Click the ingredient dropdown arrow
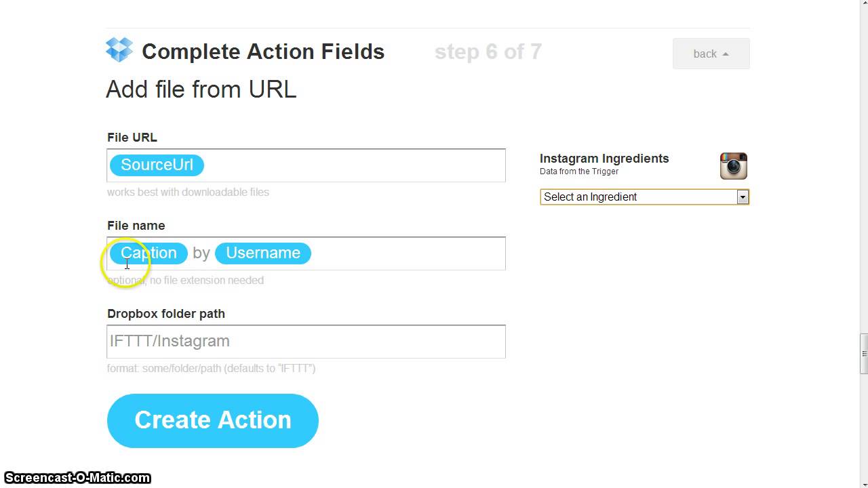Image resolution: width=868 pixels, height=488 pixels. pos(743,197)
